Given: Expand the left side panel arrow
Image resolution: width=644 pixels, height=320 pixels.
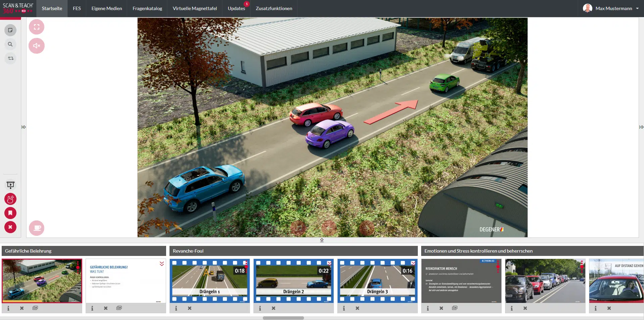Looking at the screenshot, I should pos(23,127).
